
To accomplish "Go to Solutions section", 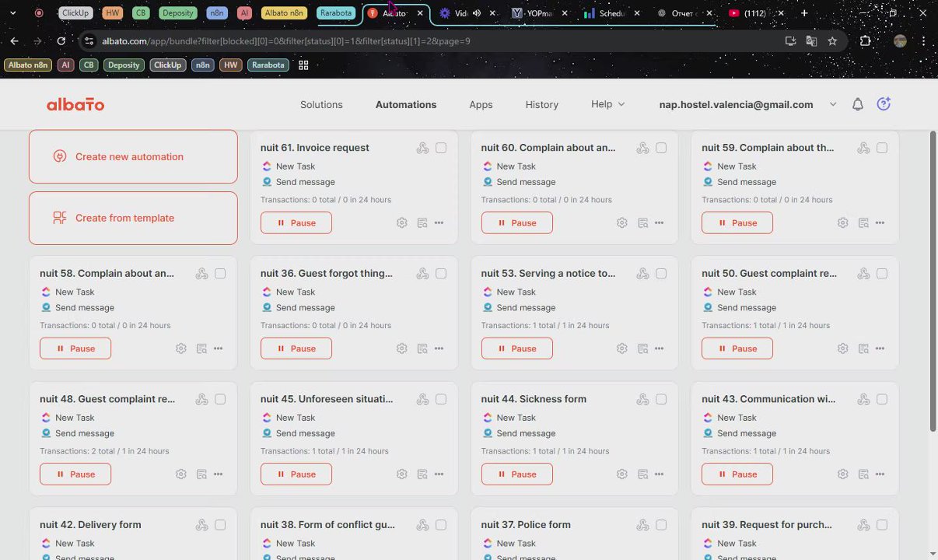I will pos(321,104).
